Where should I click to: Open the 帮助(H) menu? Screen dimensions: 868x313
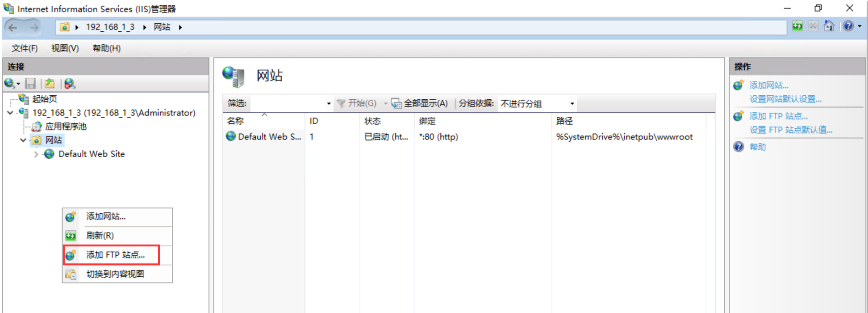pyautogui.click(x=107, y=48)
